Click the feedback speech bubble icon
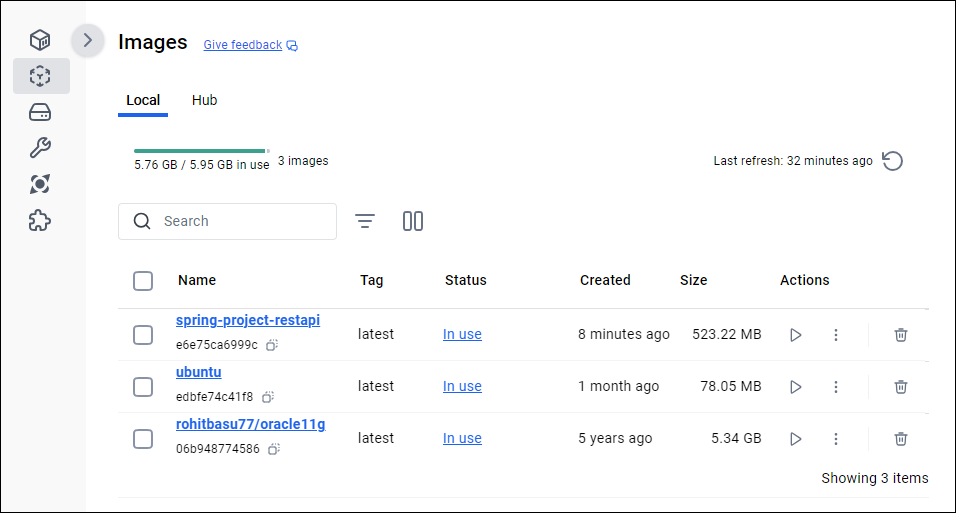 (x=292, y=46)
